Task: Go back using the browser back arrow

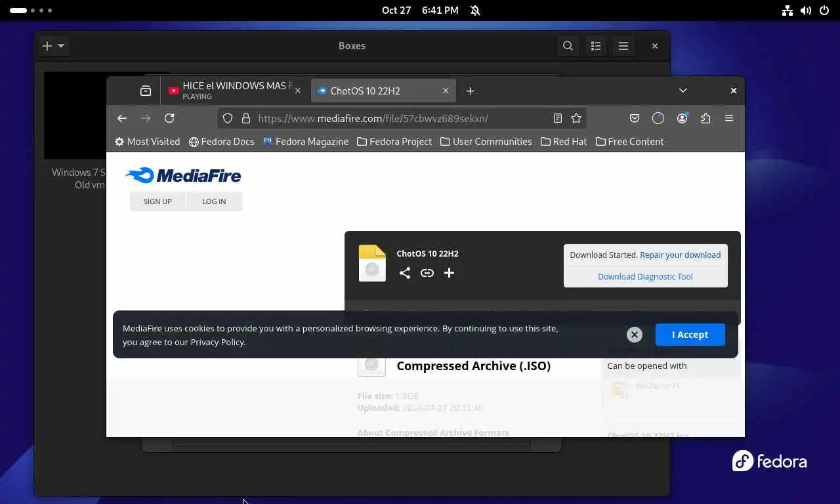Action: (x=122, y=118)
